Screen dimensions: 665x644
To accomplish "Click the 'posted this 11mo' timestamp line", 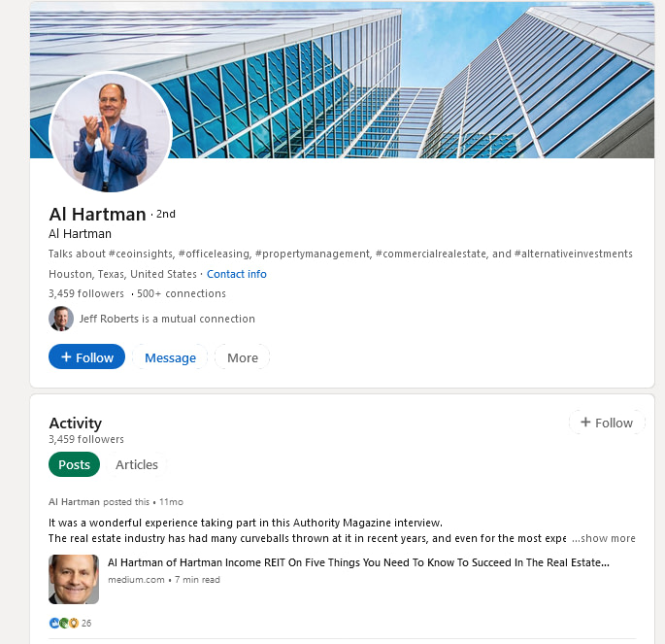I will 116,502.
